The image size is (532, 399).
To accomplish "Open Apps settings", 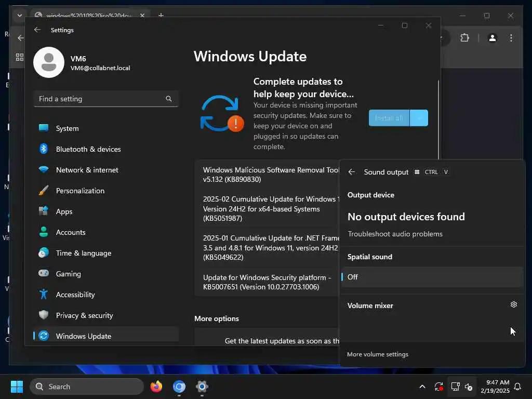I will (x=106, y=211).
